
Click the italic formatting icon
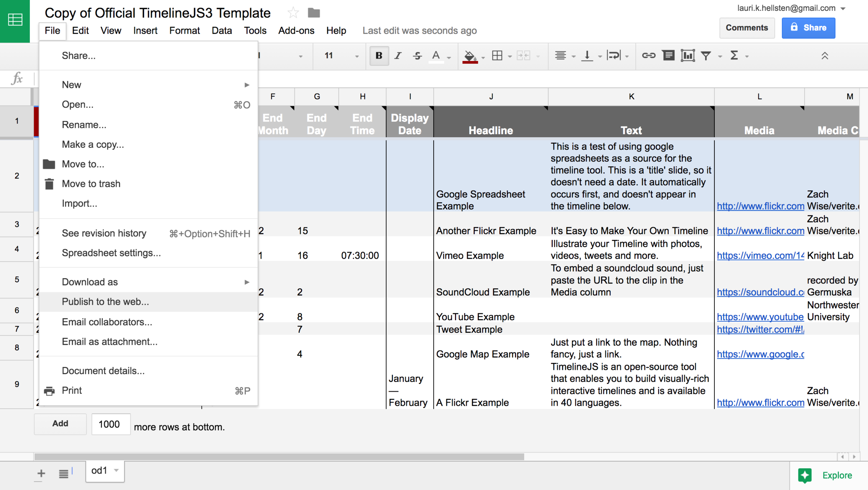pyautogui.click(x=398, y=56)
